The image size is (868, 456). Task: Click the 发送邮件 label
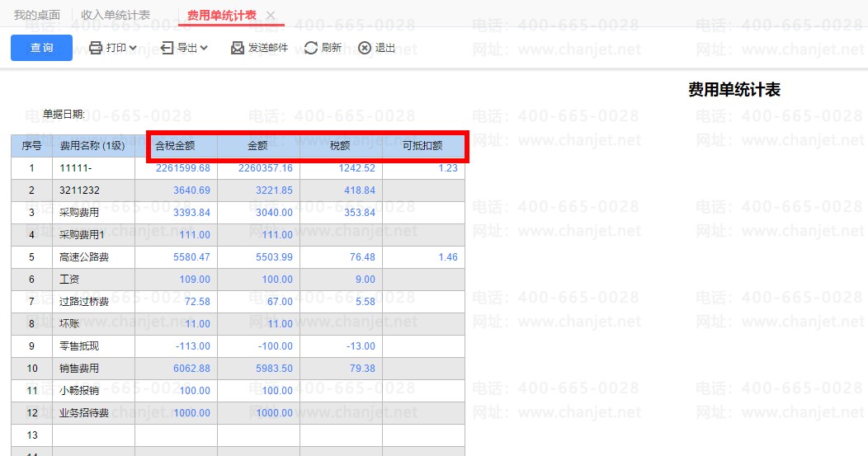pos(268,48)
